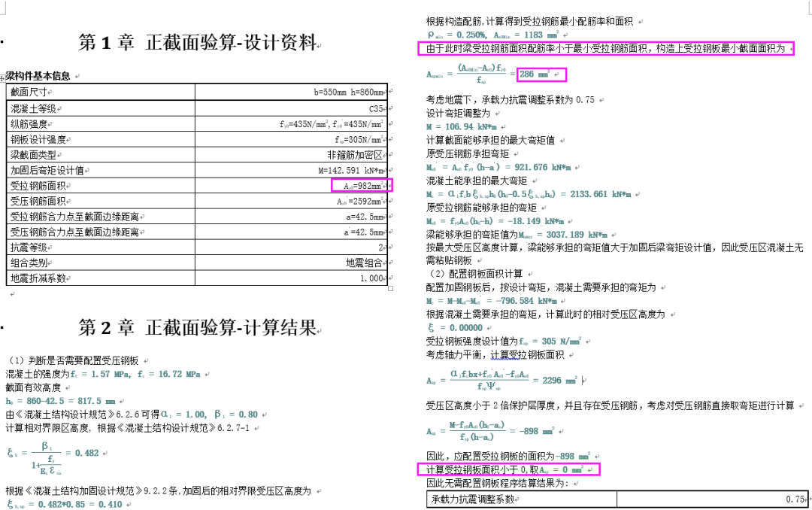812x510 pixels.
Task: Click the formula result 2133.661 kN*m
Action: click(601, 194)
